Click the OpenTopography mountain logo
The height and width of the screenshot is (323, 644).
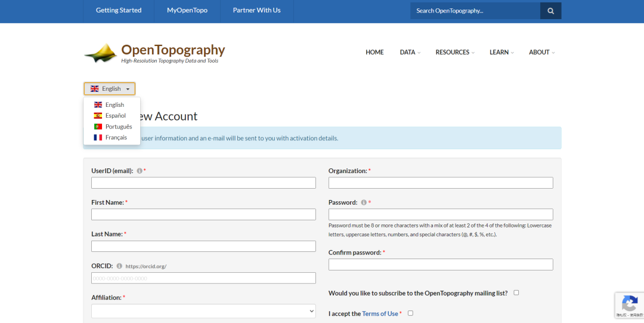101,53
